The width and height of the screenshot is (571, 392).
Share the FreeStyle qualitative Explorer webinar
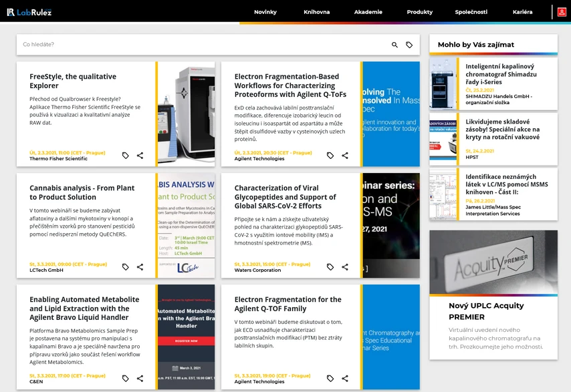tap(140, 156)
